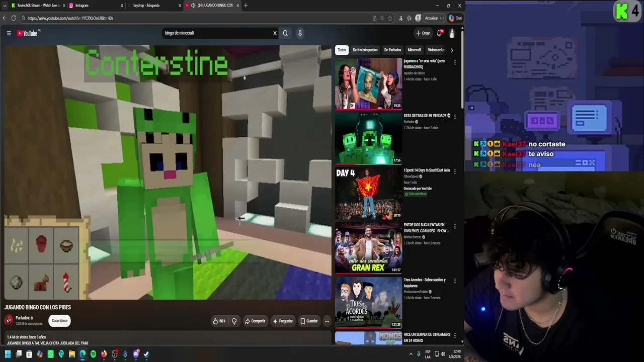Open options menu for 'Tres Acordes' video
The image size is (644, 362).
pyautogui.click(x=455, y=281)
